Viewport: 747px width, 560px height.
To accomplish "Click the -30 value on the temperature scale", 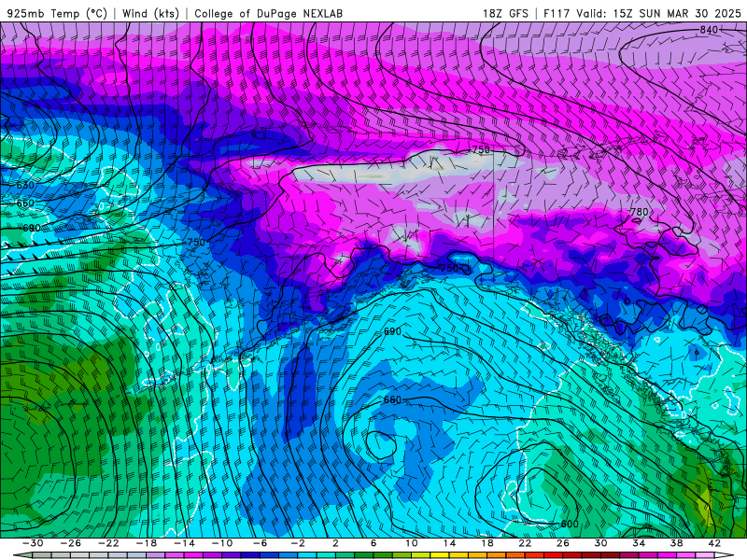I will click(33, 543).
